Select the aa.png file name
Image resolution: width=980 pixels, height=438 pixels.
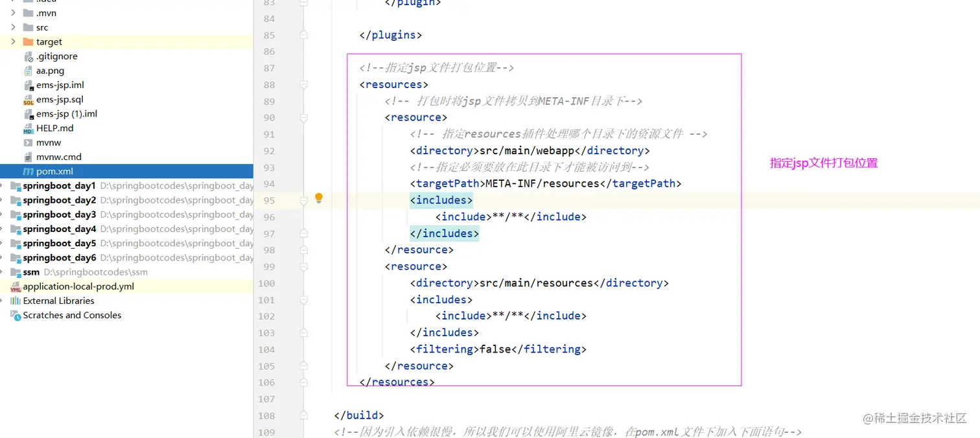(x=50, y=71)
